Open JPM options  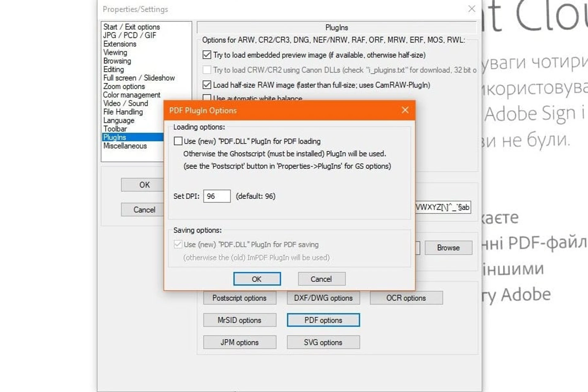click(x=239, y=342)
